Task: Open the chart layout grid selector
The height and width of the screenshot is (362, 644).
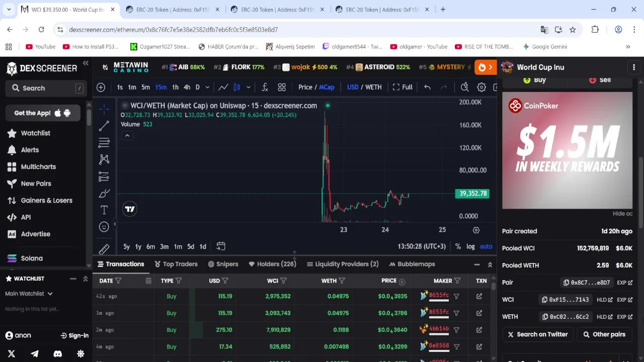Action: point(282,87)
